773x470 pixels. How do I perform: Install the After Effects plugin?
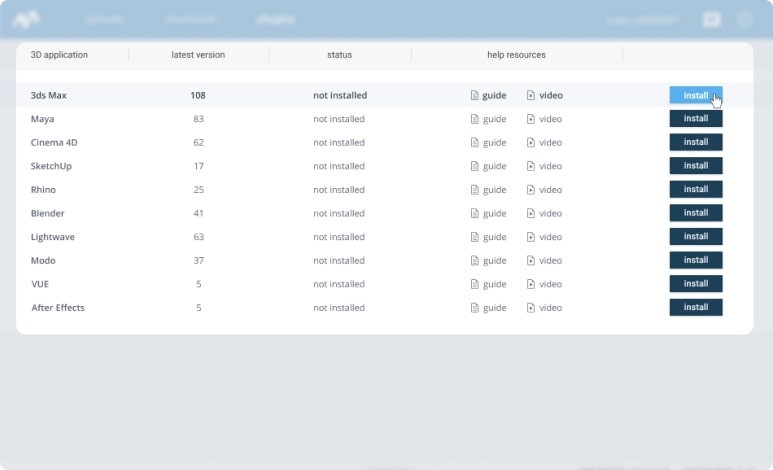pyautogui.click(x=696, y=307)
